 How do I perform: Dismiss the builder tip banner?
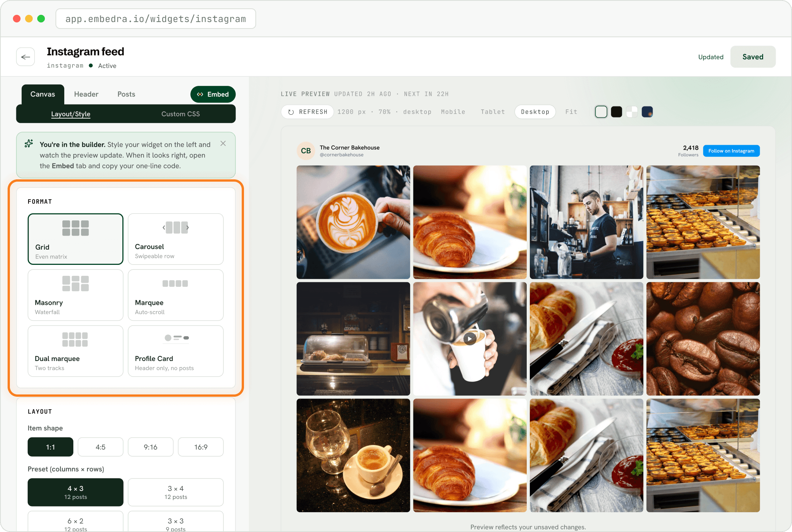pyautogui.click(x=223, y=143)
